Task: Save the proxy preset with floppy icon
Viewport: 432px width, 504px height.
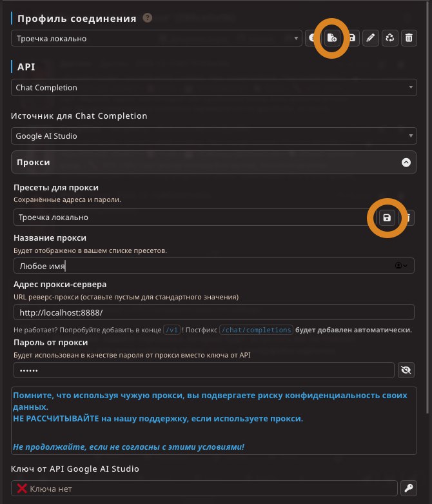Action: pyautogui.click(x=387, y=217)
